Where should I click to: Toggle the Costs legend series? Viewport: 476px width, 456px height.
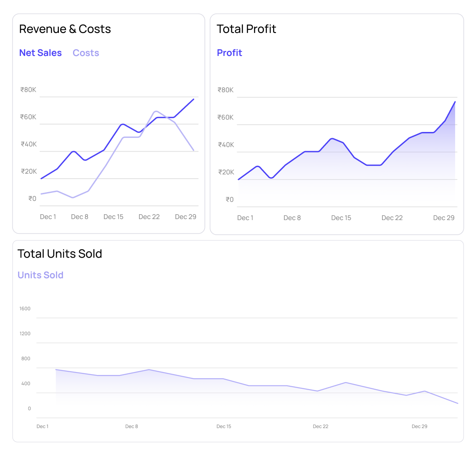coord(86,53)
